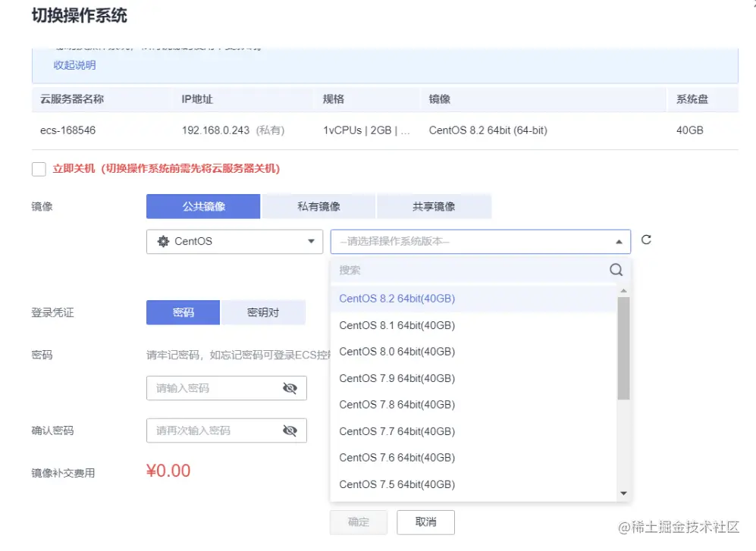
Task: Open the CentOS image type dropdown
Action: pos(234,241)
